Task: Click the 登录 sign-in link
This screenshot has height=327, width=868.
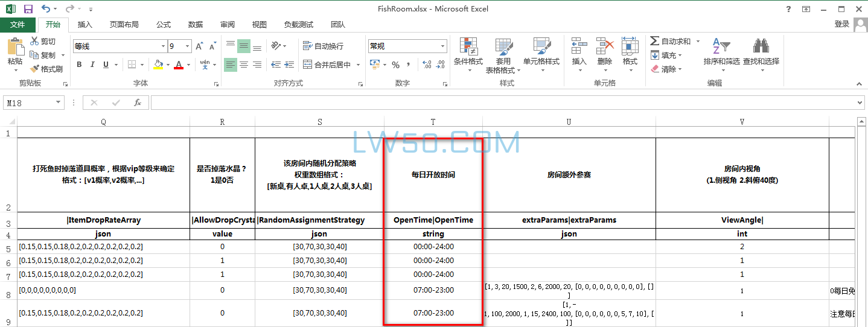Action: coord(841,24)
